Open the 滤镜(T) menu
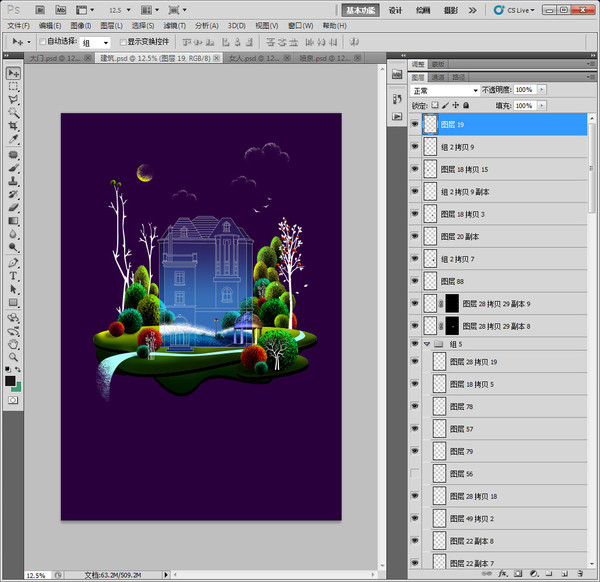Viewport: 600px width, 582px height. pyautogui.click(x=174, y=26)
